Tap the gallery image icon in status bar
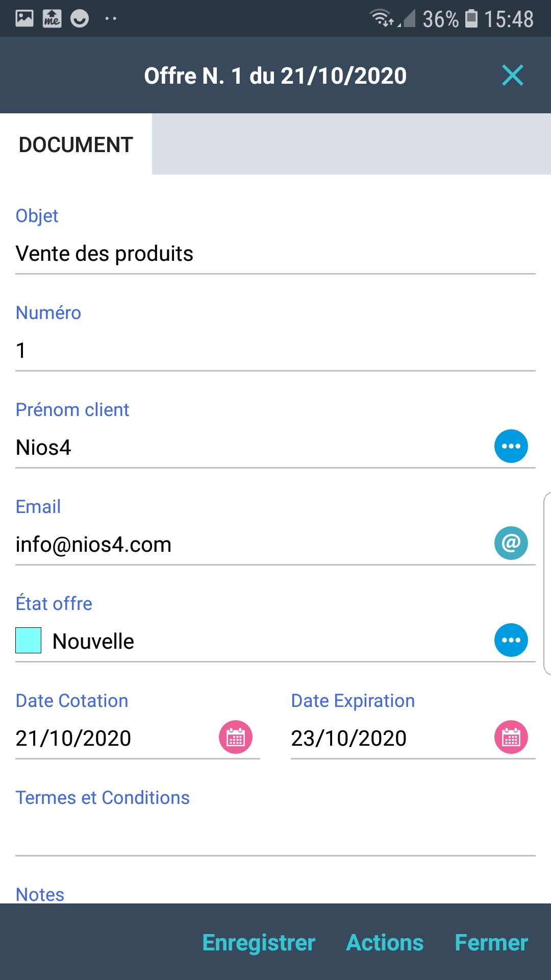Viewport: 551px width, 980px height. 24,18
